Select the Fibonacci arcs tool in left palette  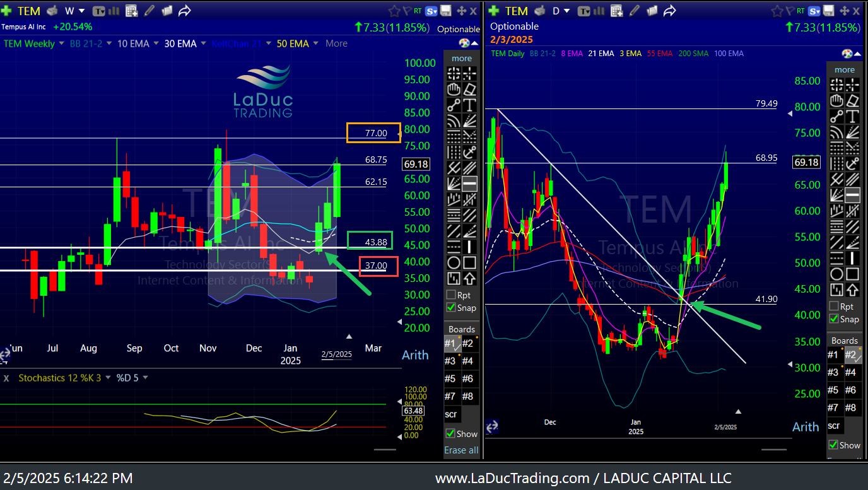click(454, 120)
